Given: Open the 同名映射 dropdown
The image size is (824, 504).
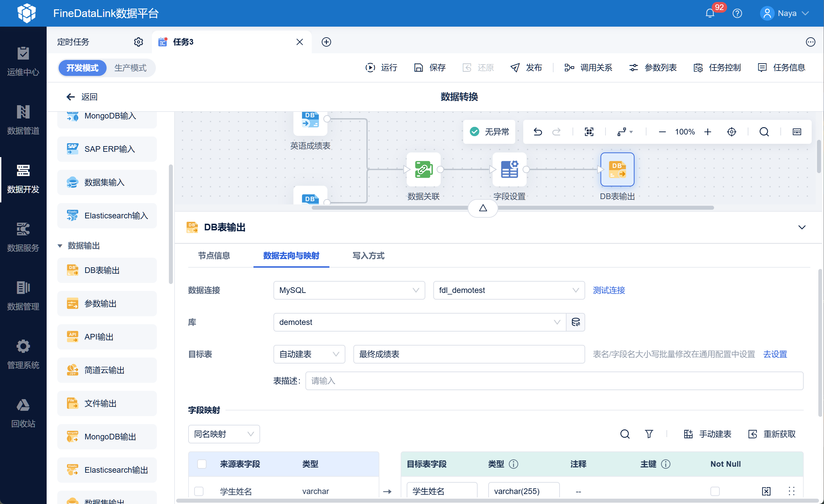Looking at the screenshot, I should click(x=224, y=434).
